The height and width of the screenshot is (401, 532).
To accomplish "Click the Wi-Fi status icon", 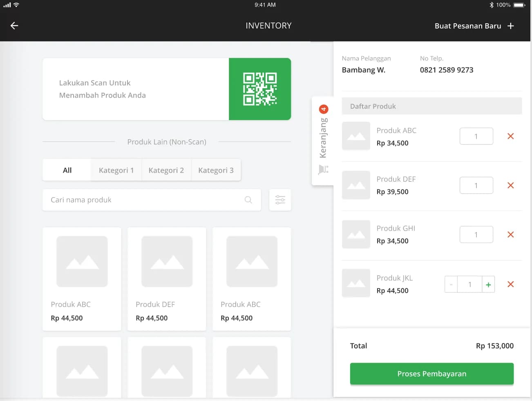I will click(x=16, y=5).
